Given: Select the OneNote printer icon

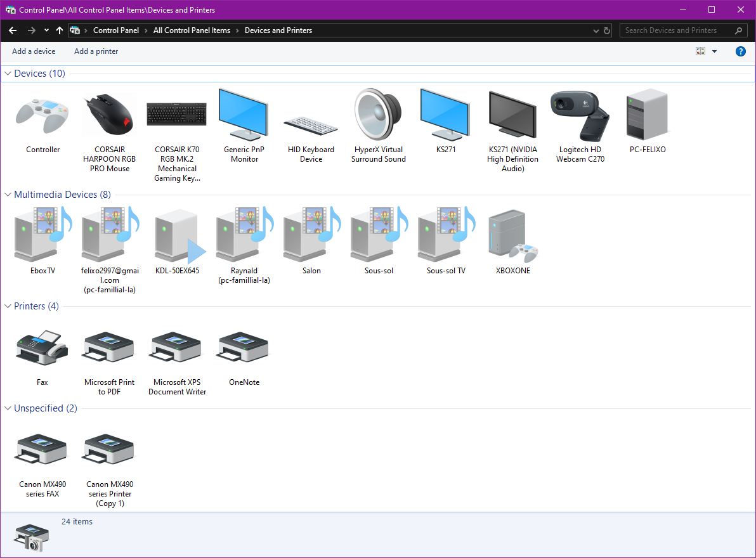Looking at the screenshot, I should click(x=244, y=347).
